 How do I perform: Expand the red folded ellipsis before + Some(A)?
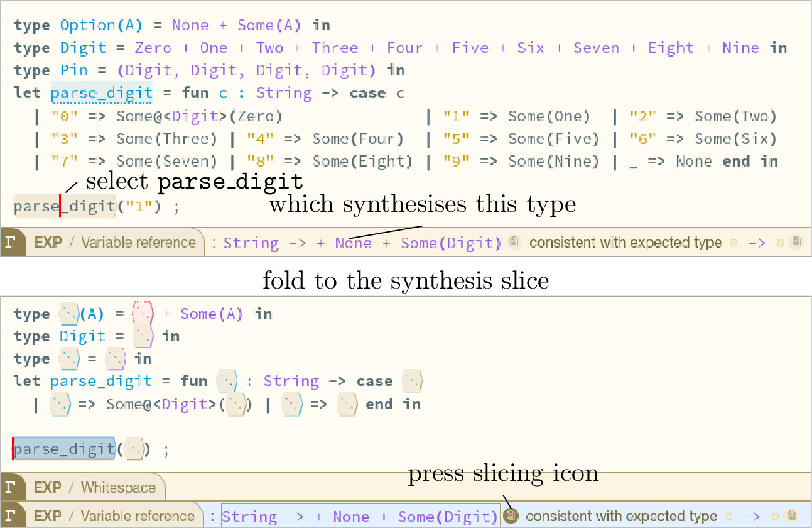pyautogui.click(x=144, y=313)
